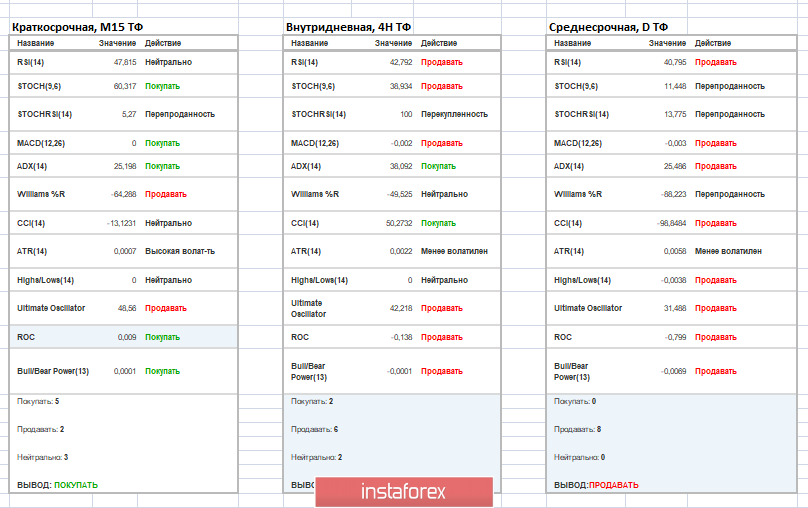Select ROC value -0,138
808x508 pixels.
coord(401,337)
